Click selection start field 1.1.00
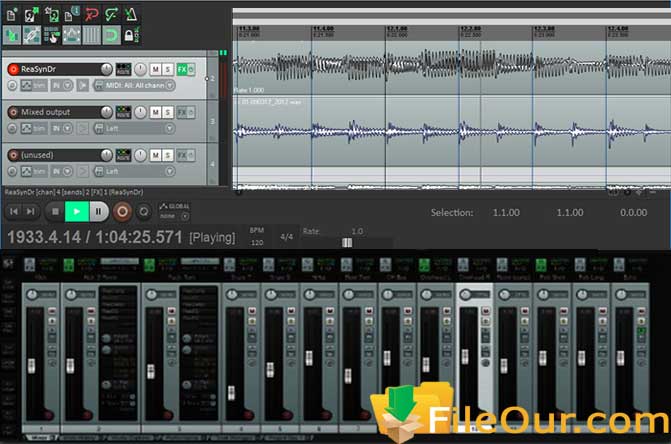Viewport: 671px width, 444px height. click(x=506, y=213)
